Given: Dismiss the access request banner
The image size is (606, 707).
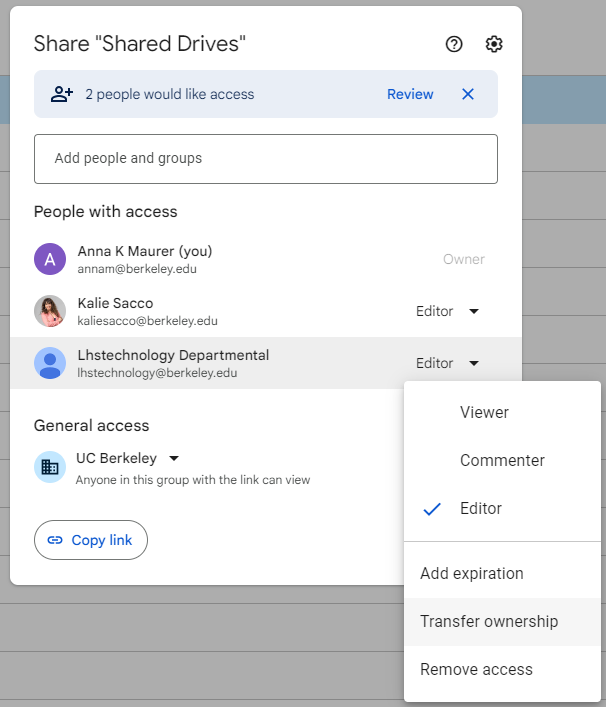Looking at the screenshot, I should 468,94.
